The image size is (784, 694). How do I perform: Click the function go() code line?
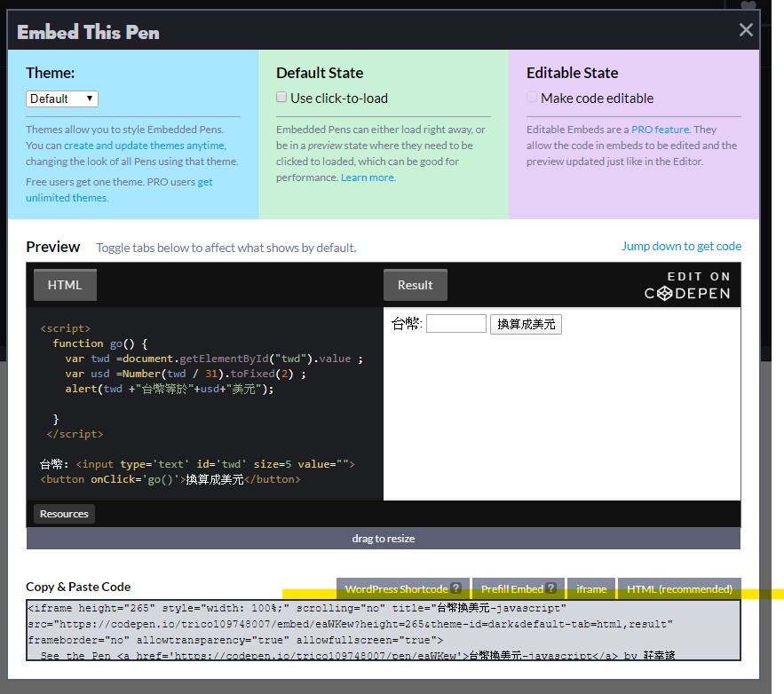click(x=100, y=343)
